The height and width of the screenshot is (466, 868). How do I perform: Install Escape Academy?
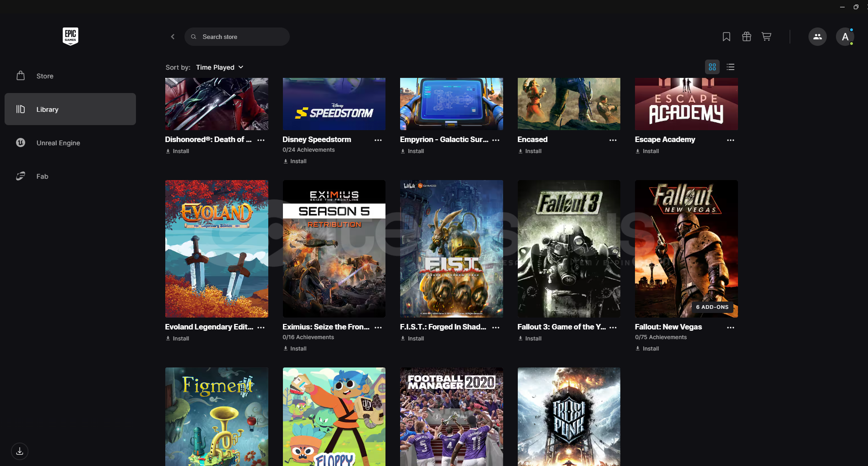647,151
